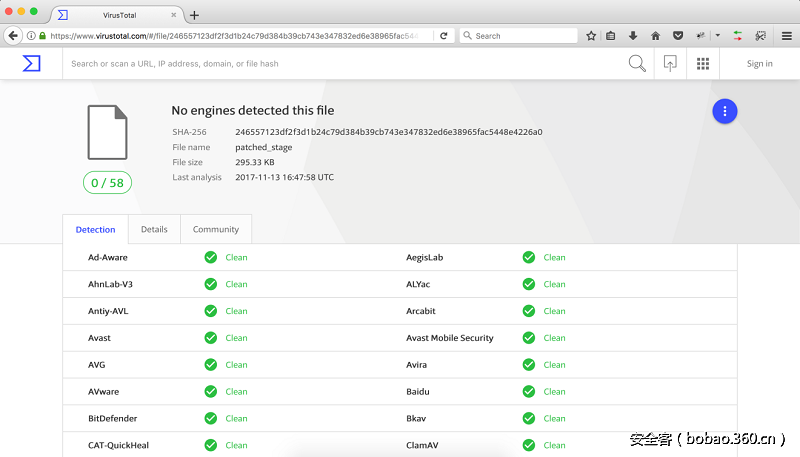Click the site info icon in address bar
Viewport: 800px width, 457px height.
pyautogui.click(x=31, y=35)
